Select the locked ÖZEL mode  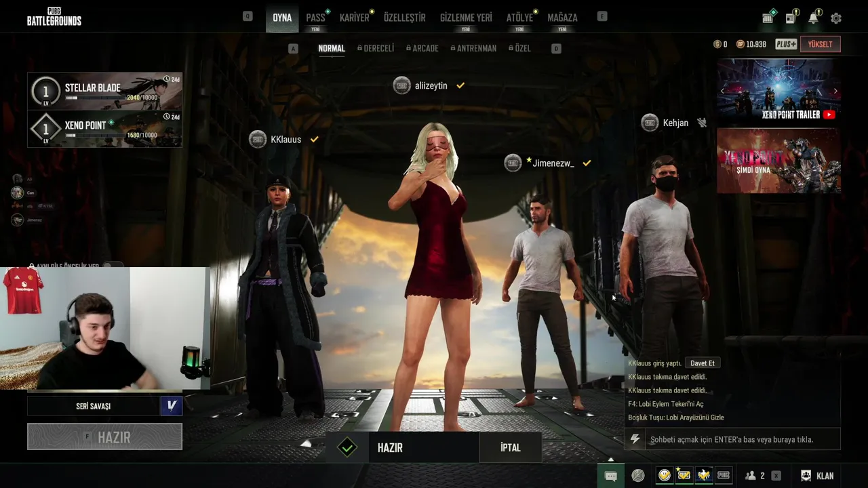pyautogui.click(x=519, y=49)
